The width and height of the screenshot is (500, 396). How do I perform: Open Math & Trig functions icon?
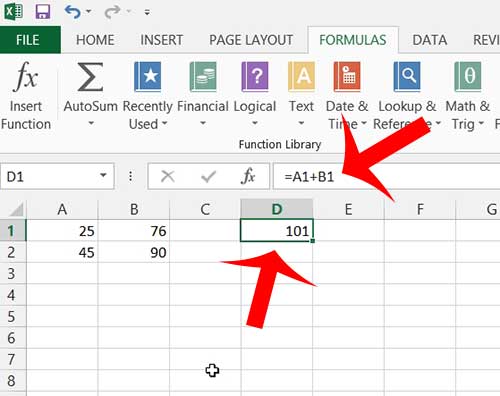468,77
